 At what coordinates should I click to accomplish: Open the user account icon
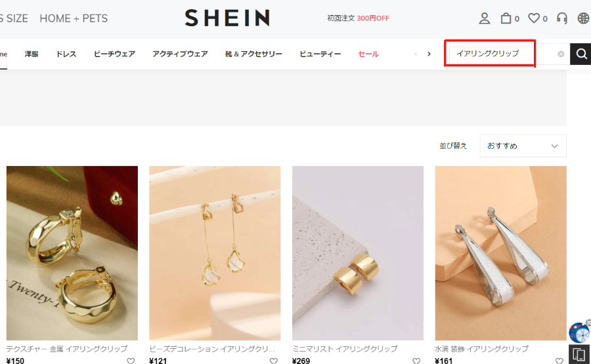[485, 18]
